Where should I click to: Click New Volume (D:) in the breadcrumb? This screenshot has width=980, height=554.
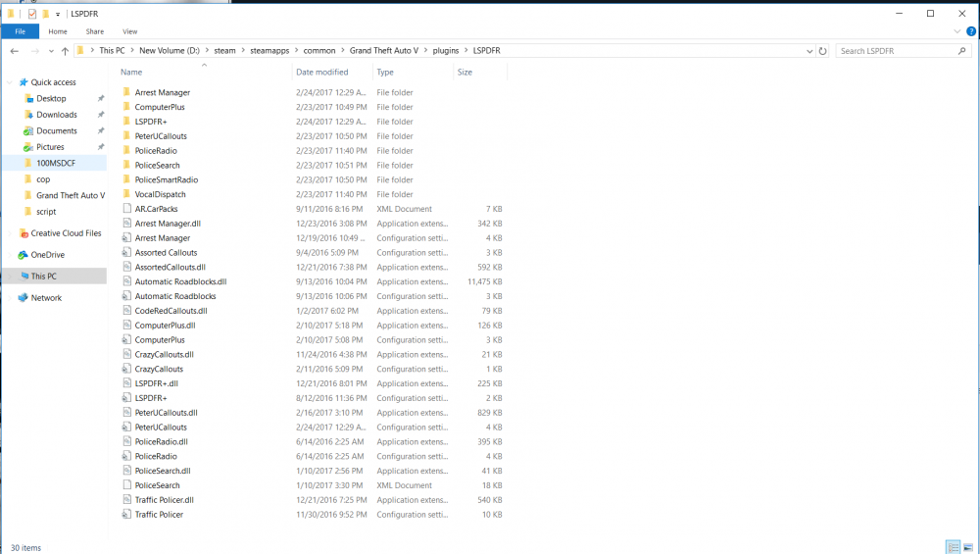[170, 51]
